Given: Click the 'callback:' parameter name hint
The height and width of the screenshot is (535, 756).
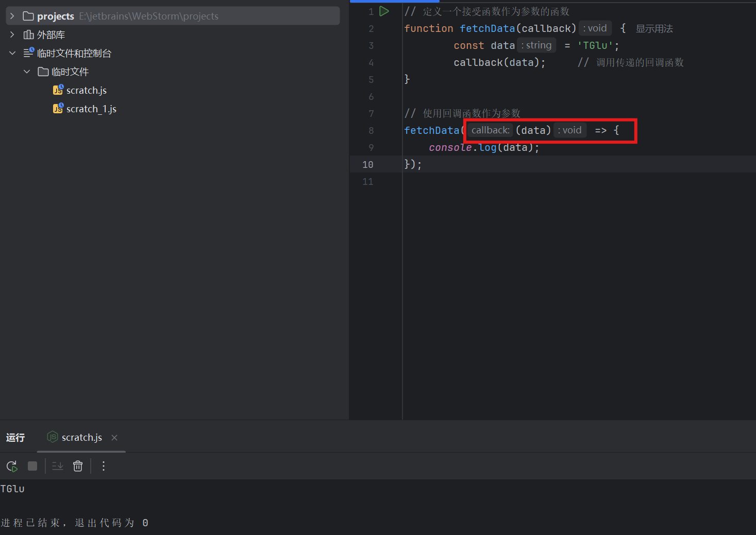Looking at the screenshot, I should (490, 130).
